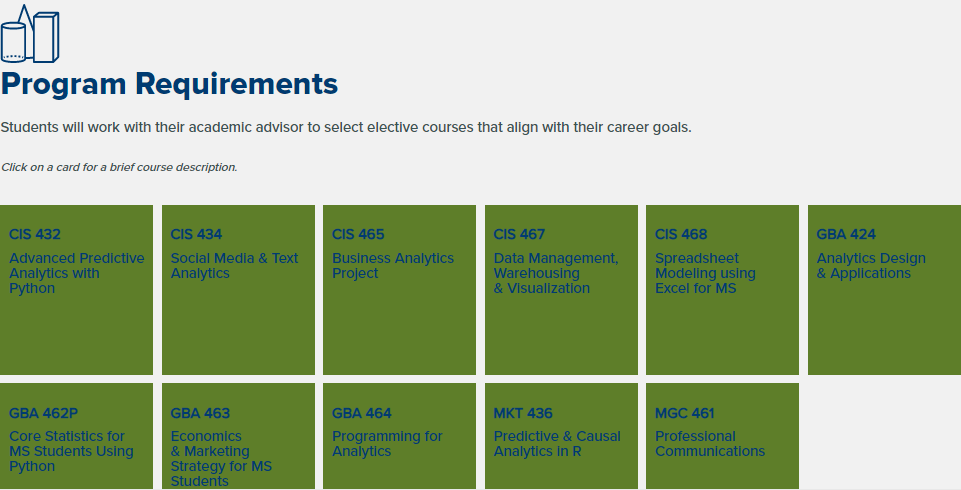
Task: Expand the CIS 467 Data Management card
Action: pyautogui.click(x=561, y=290)
